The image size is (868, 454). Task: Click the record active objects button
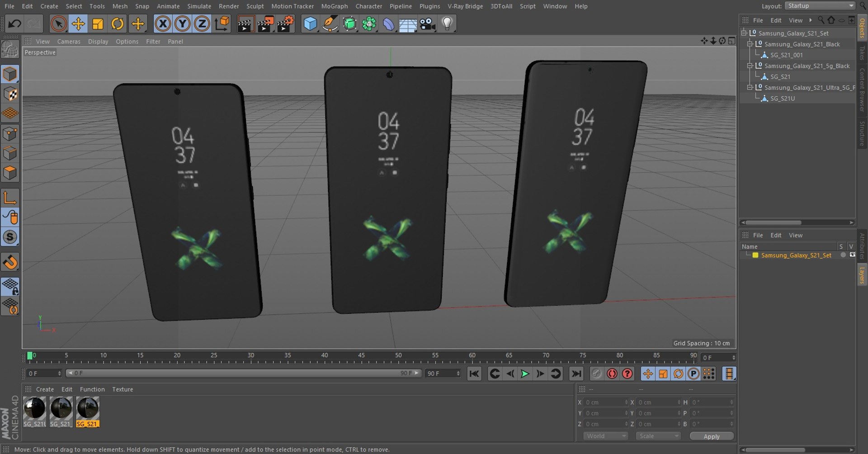tap(597, 374)
